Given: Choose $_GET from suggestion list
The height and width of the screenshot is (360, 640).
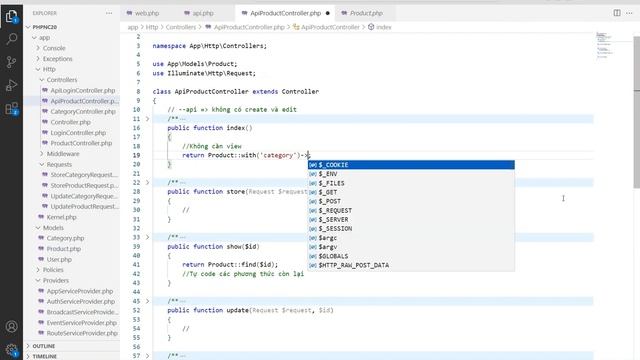Looking at the screenshot, I should pyautogui.click(x=411, y=192).
